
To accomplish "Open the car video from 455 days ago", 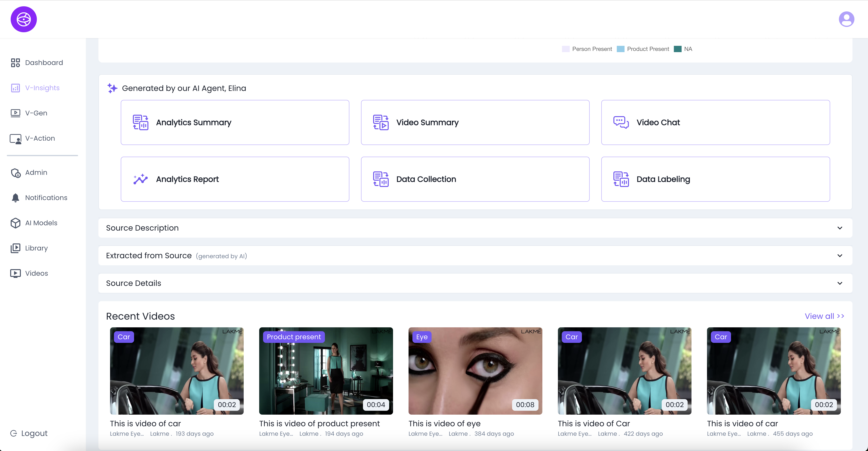I will click(x=774, y=371).
